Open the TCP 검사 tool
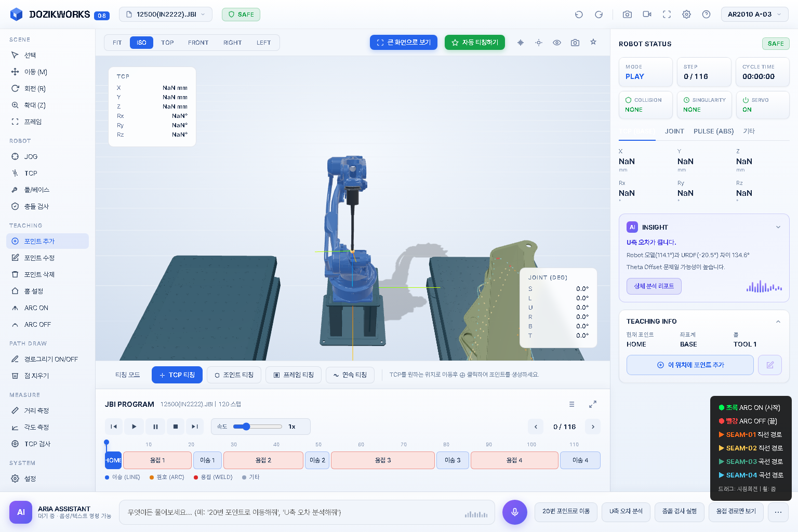The image size is (798, 532). click(47, 444)
